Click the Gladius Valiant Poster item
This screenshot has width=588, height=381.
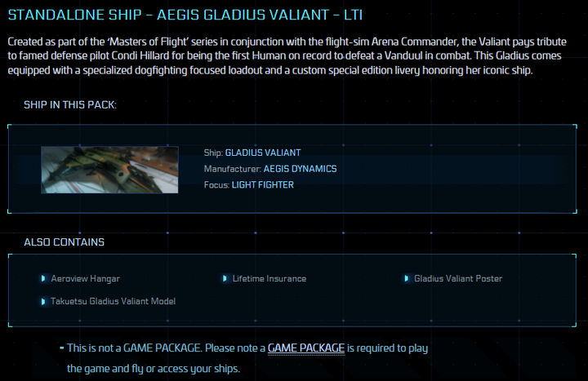click(457, 279)
